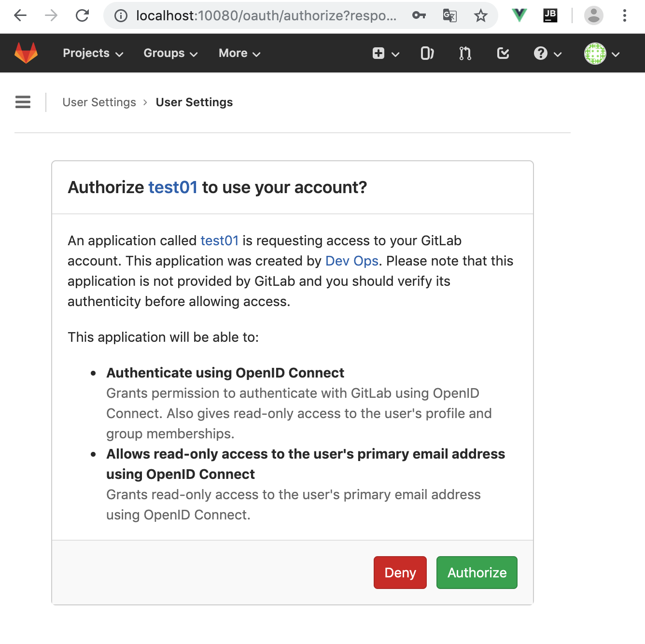The height and width of the screenshot is (644, 645).
Task: Reload the page
Action: [x=83, y=16]
